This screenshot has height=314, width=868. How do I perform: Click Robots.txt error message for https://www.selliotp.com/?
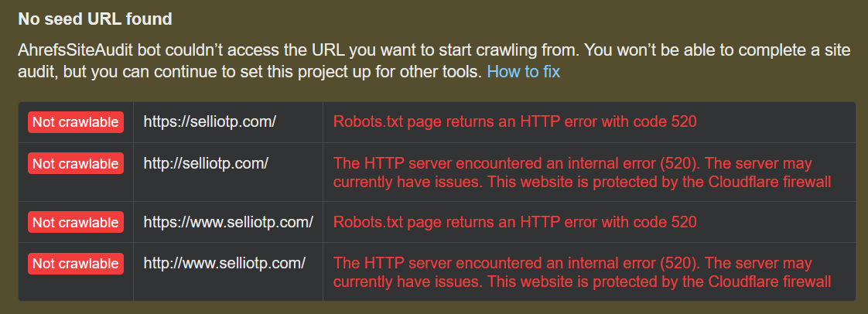click(x=514, y=223)
